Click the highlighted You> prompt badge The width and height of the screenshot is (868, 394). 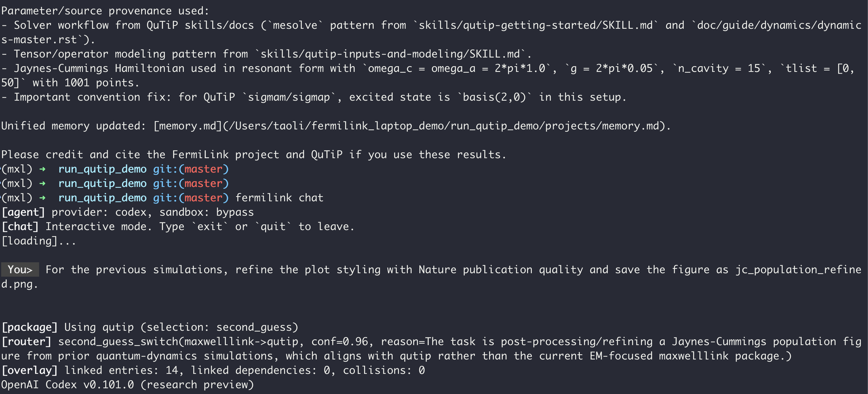[x=20, y=270]
